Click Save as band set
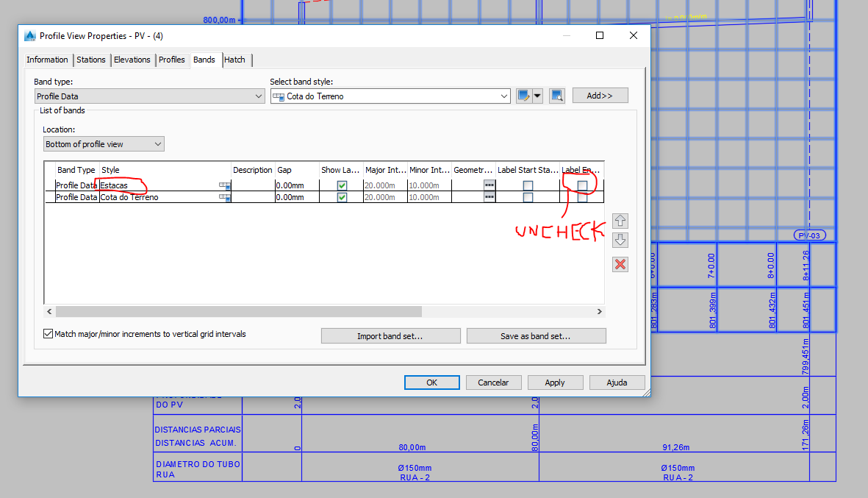 click(x=536, y=335)
